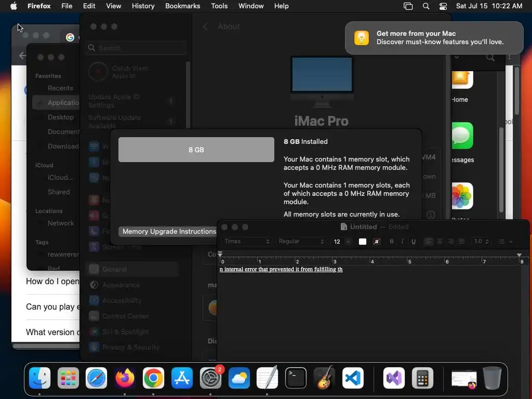Open the Bookmarks menu
This screenshot has height=399, width=532.
click(x=182, y=6)
